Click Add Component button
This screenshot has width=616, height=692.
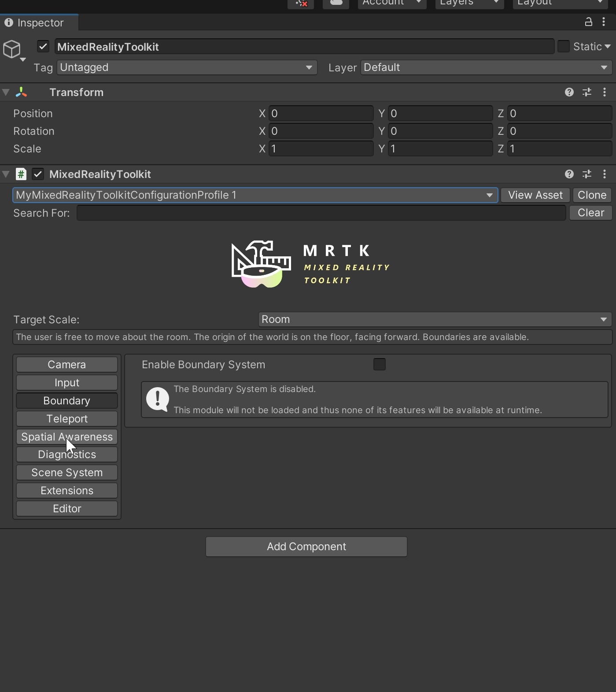pos(306,547)
